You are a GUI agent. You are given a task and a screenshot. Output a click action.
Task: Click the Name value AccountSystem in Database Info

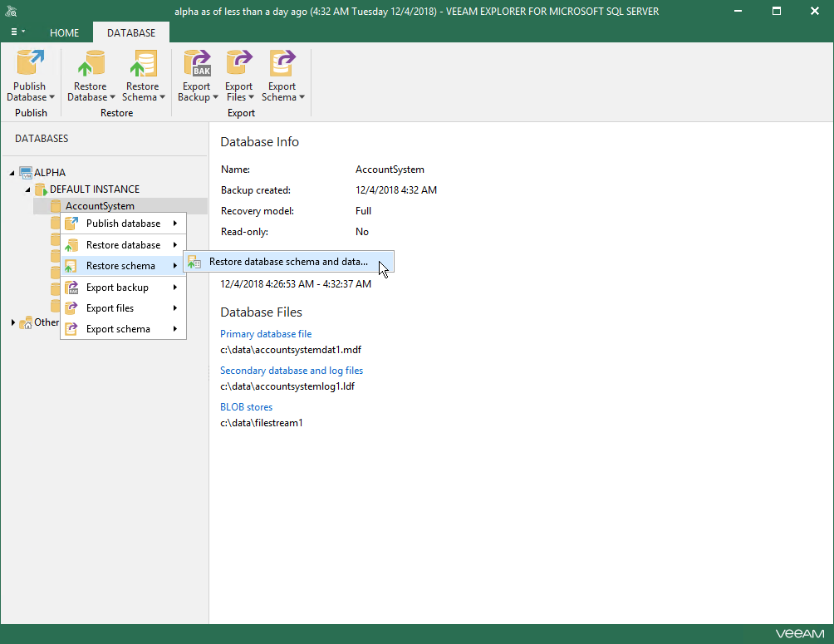tap(390, 170)
